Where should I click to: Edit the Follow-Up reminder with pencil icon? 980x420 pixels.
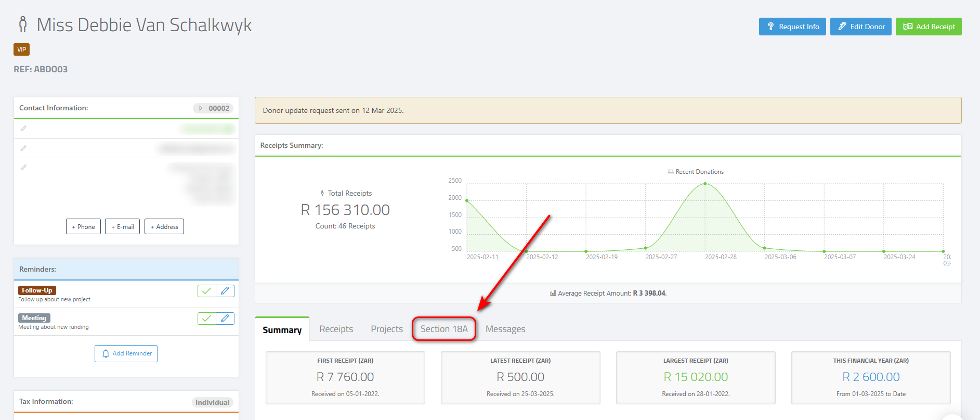click(x=225, y=291)
